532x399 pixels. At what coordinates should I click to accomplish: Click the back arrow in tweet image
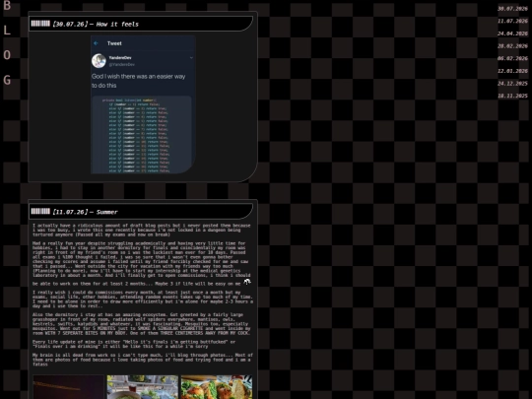click(96, 43)
